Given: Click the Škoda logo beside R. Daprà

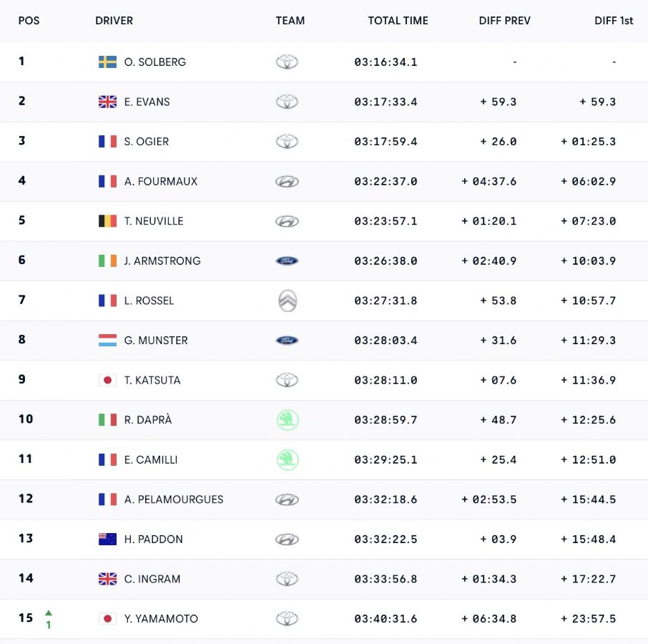Looking at the screenshot, I should click(x=288, y=420).
